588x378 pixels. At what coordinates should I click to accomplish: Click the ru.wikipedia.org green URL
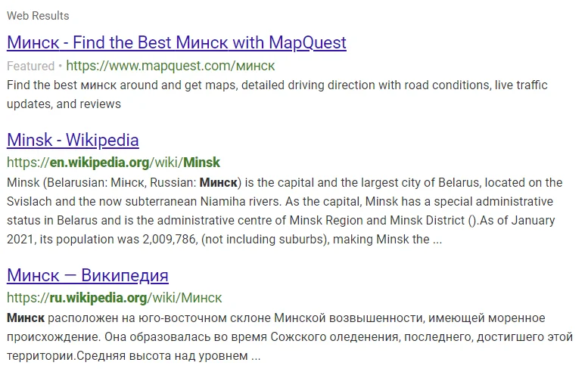[114, 297]
